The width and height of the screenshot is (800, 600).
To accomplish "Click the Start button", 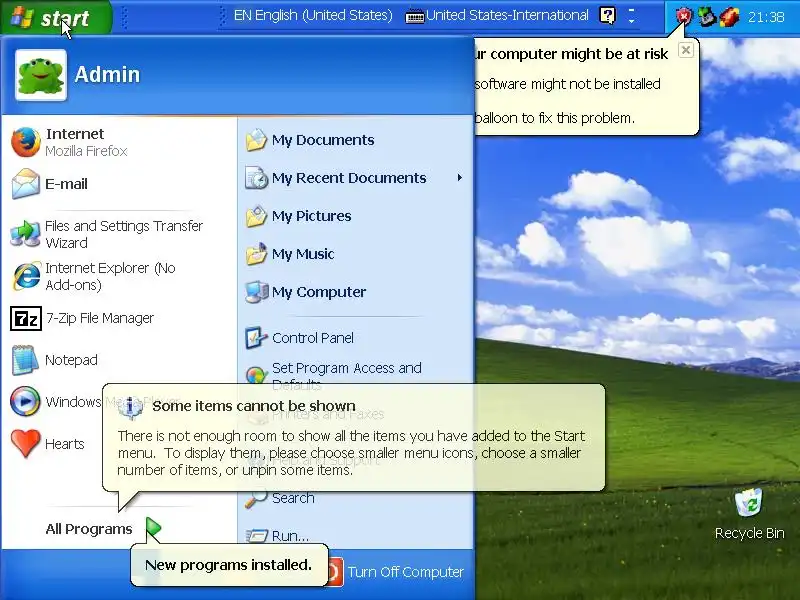I will 56,17.
